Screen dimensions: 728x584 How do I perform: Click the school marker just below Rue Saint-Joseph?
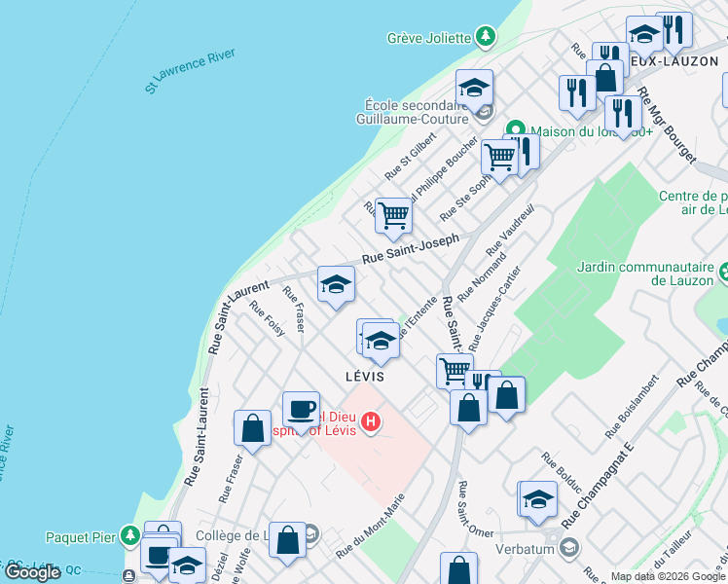(x=336, y=284)
